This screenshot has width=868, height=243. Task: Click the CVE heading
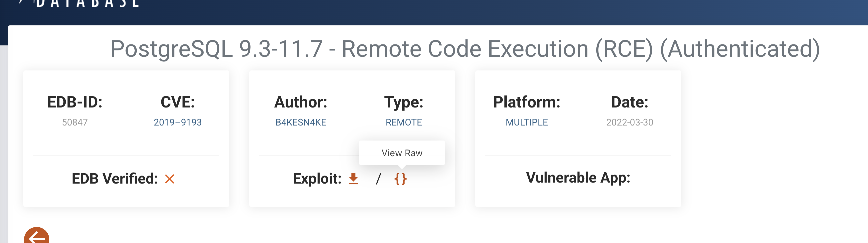pyautogui.click(x=178, y=102)
